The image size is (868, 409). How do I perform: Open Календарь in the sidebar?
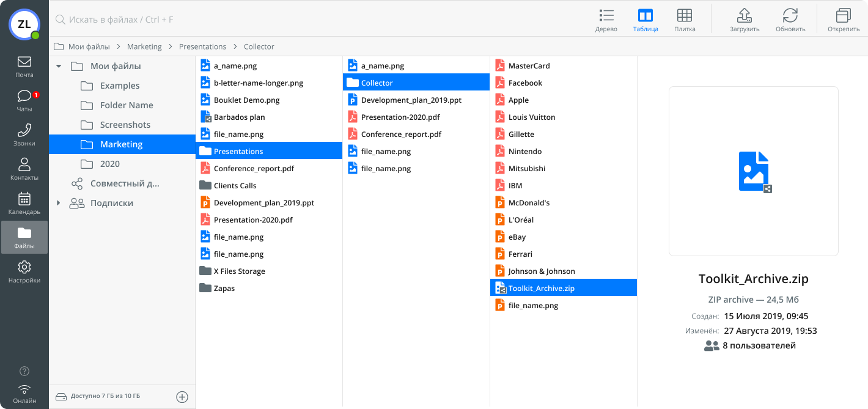tap(24, 203)
